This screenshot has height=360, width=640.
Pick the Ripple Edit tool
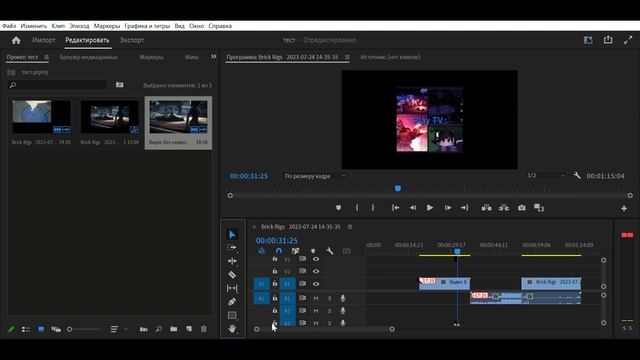coord(232,261)
